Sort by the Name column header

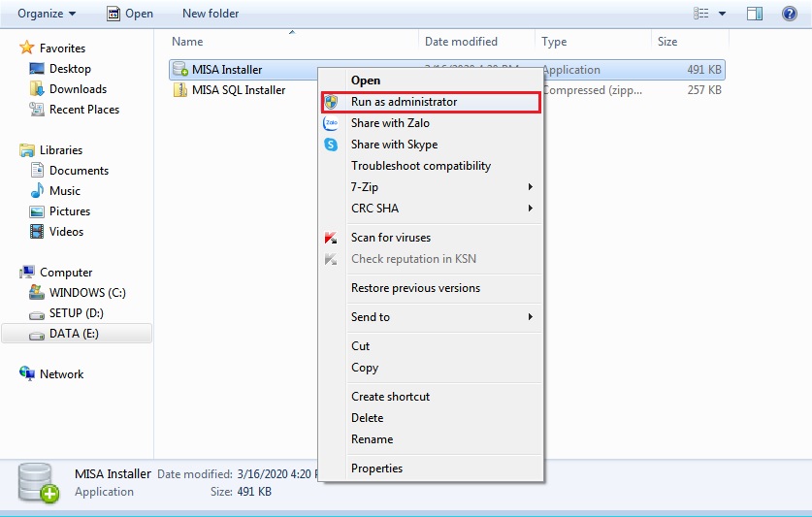point(187,42)
